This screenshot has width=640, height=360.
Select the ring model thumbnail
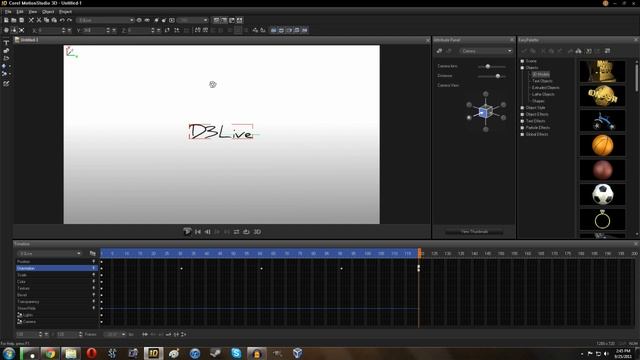[x=602, y=219]
